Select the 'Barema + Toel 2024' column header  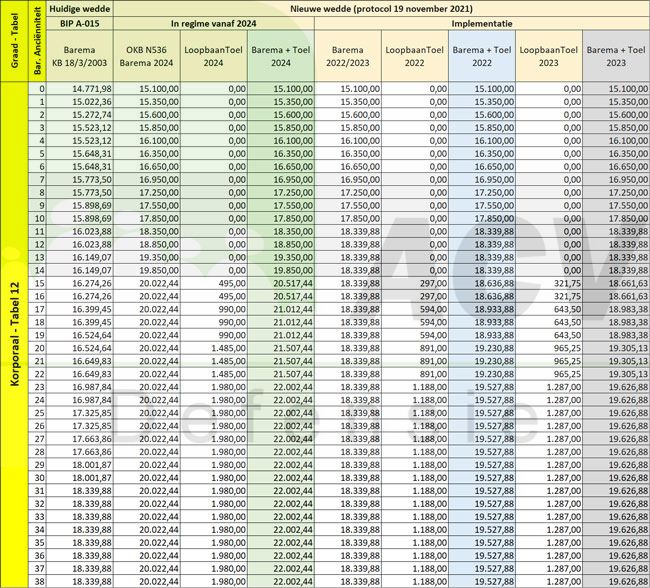(281, 56)
